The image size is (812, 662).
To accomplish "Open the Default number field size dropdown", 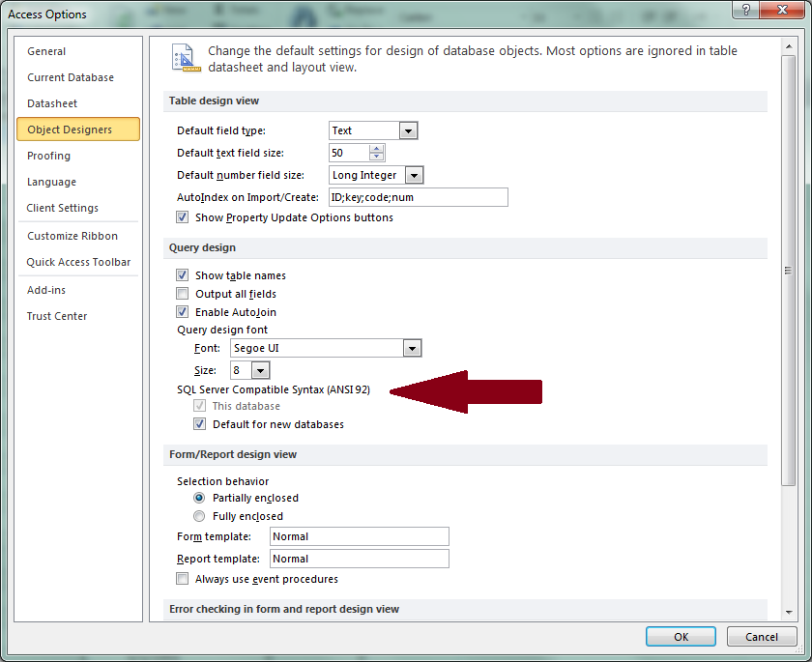I will [414, 175].
